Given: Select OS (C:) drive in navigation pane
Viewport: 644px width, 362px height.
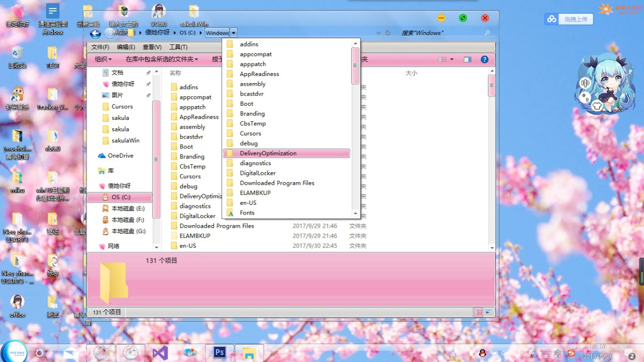Looking at the screenshot, I should 120,197.
